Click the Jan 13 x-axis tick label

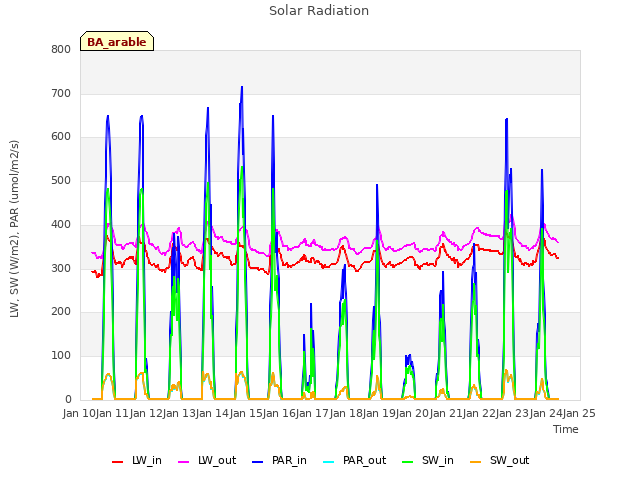pyautogui.click(x=179, y=413)
